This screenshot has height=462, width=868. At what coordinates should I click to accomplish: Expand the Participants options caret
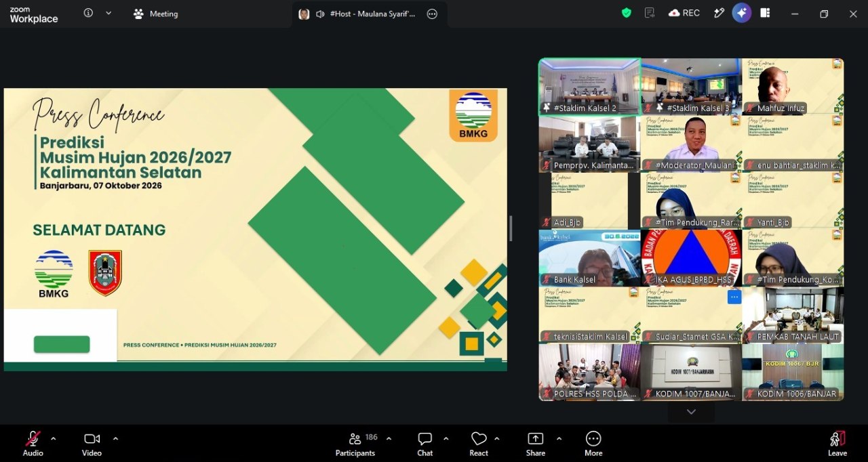pos(389,438)
